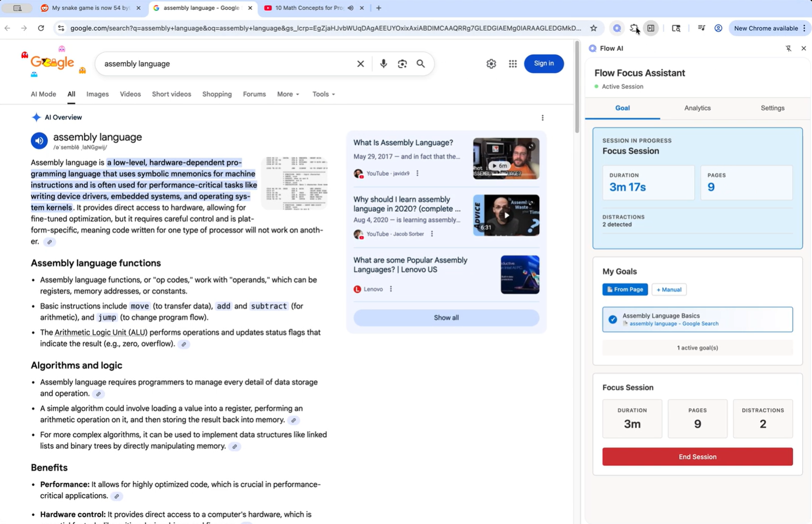
Task: Click the End Session button
Action: 697,457
